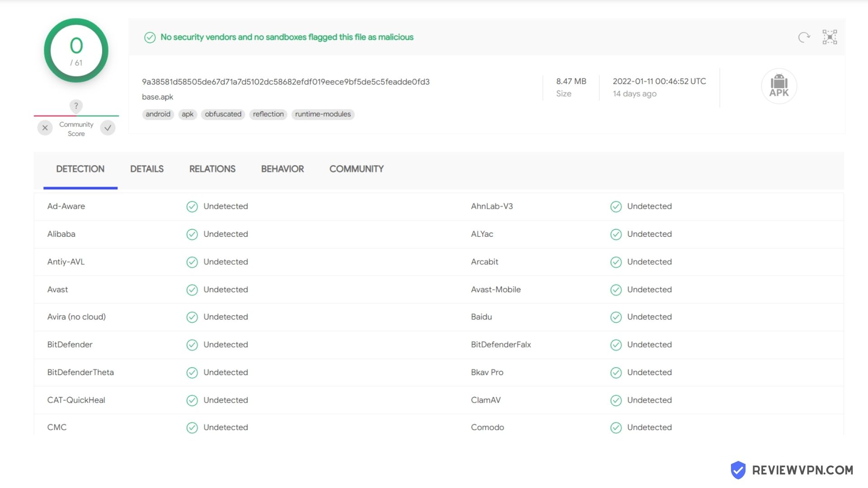Click the file SHA-256 hash text
The height and width of the screenshot is (488, 868).
click(x=286, y=82)
